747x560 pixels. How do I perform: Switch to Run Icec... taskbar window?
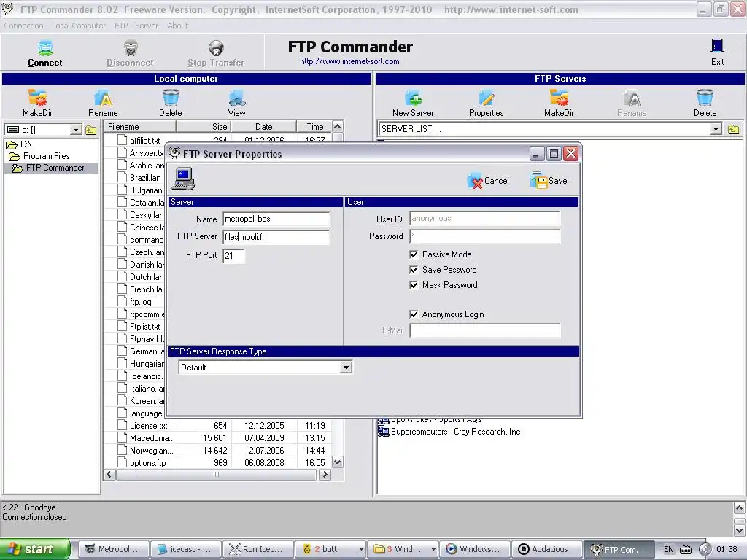pyautogui.click(x=258, y=550)
